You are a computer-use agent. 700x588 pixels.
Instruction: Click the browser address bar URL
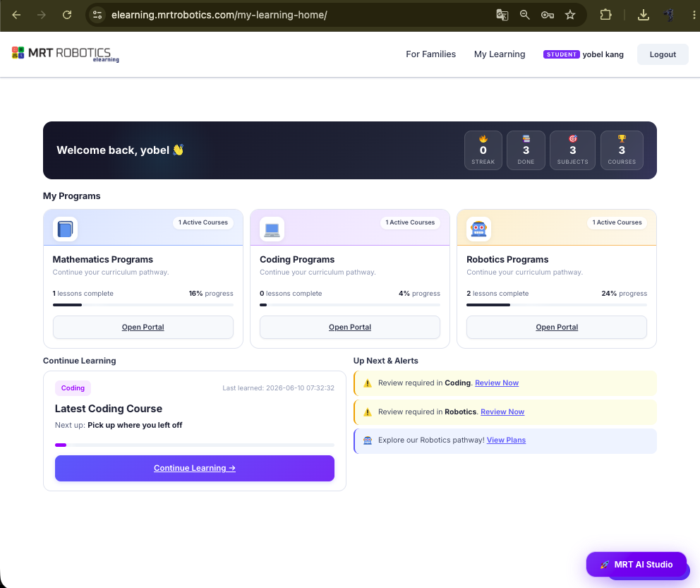pyautogui.click(x=219, y=15)
